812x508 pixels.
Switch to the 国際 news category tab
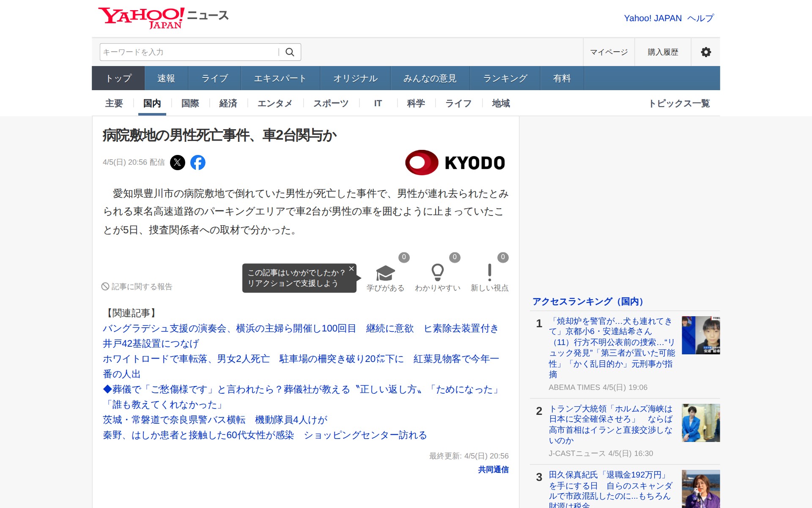[x=190, y=103]
